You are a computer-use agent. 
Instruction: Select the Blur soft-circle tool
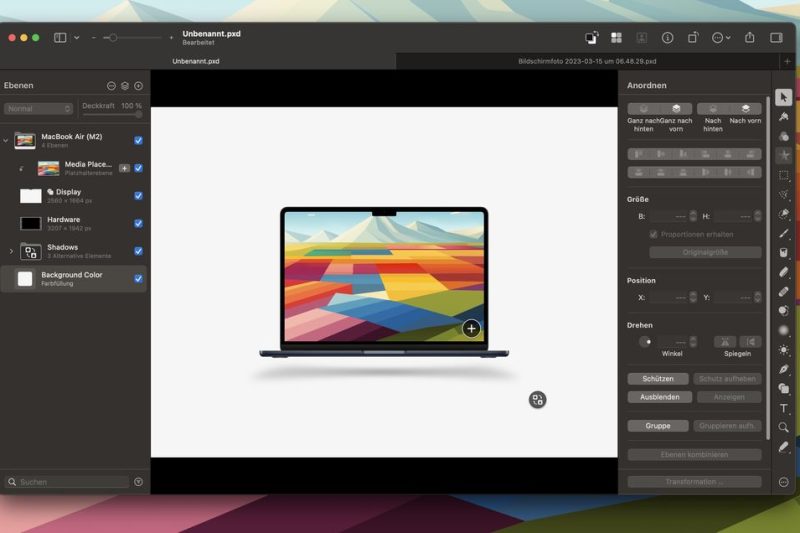click(x=784, y=331)
